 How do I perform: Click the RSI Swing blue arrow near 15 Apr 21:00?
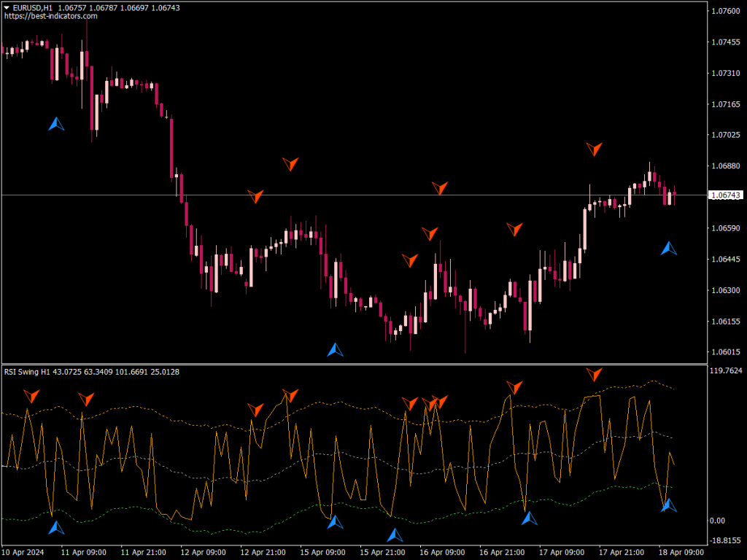[x=395, y=534]
